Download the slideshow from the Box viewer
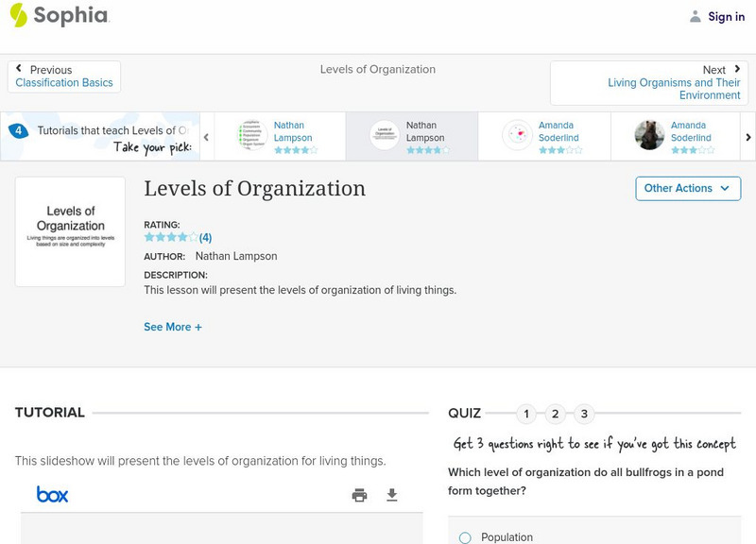Image resolution: width=756 pixels, height=544 pixels. coord(390,494)
